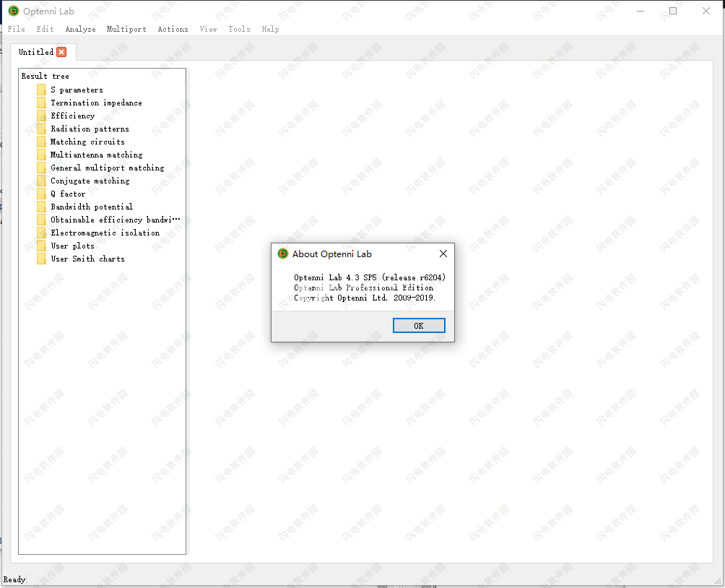Click the folder icon beside Multiantenna matching

click(x=41, y=155)
